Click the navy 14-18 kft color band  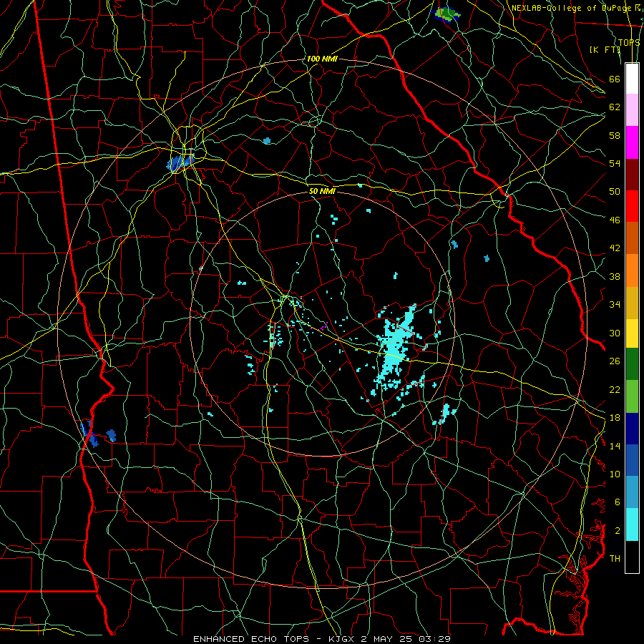tap(632, 429)
